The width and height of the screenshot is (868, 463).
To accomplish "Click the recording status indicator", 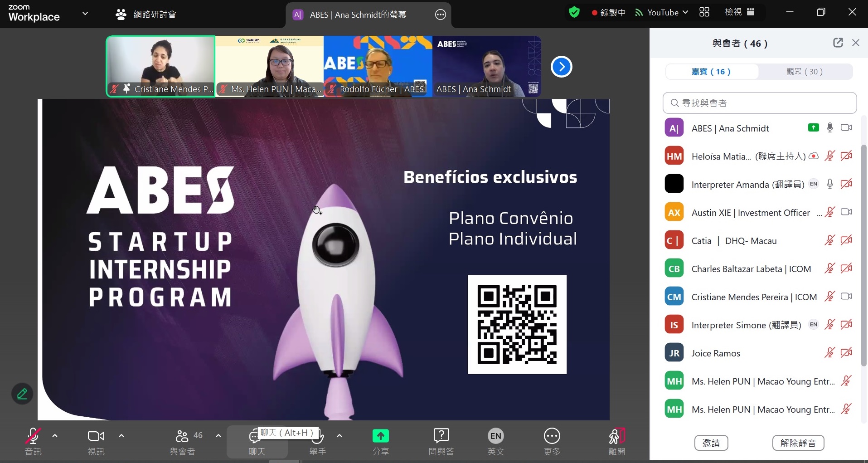I will tap(608, 13).
